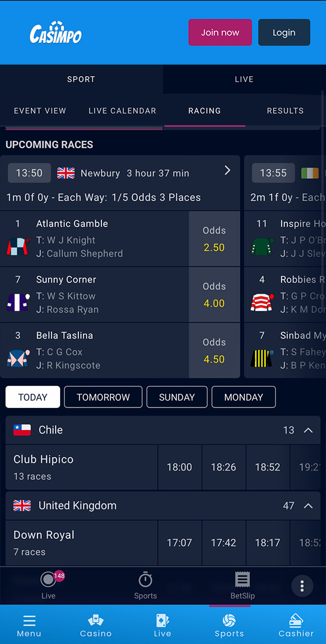Viewport: 326px width, 644px height.
Task: Open Live events icon with 148 badge
Action: pyautogui.click(x=48, y=580)
